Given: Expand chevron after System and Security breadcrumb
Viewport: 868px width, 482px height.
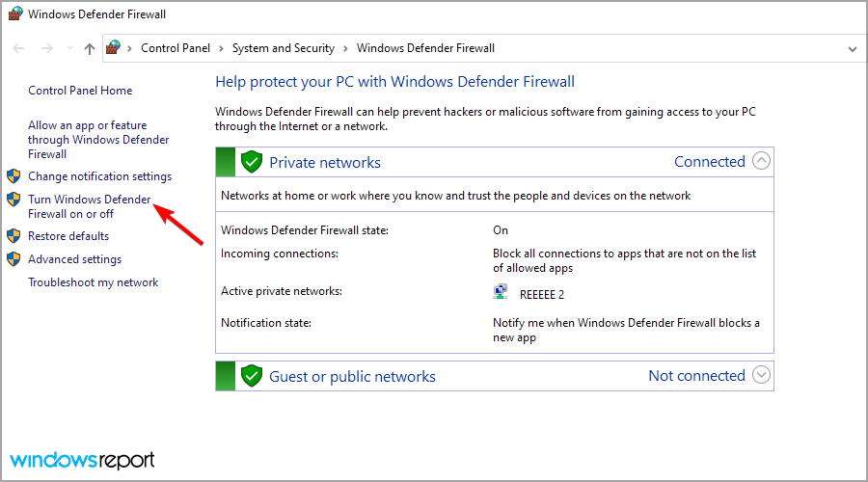Looking at the screenshot, I should [345, 49].
